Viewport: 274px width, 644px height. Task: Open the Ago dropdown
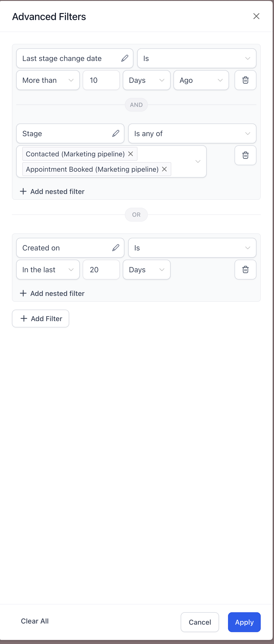(201, 80)
